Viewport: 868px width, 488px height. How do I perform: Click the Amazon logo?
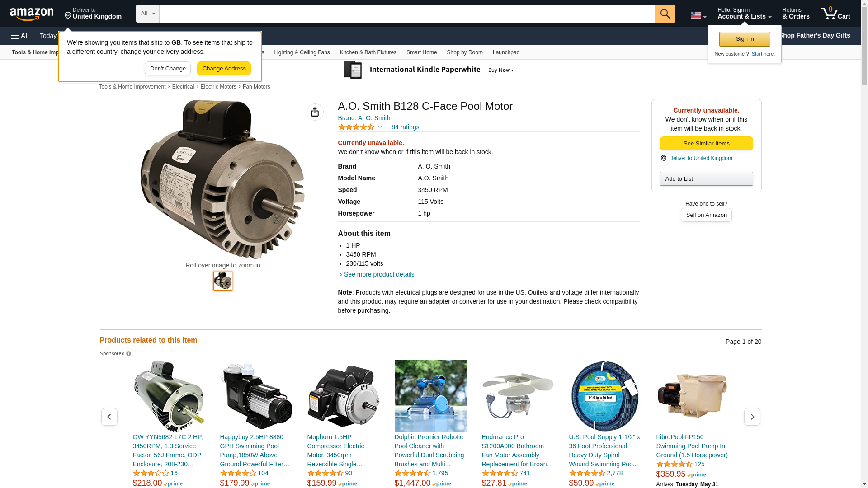click(x=32, y=14)
